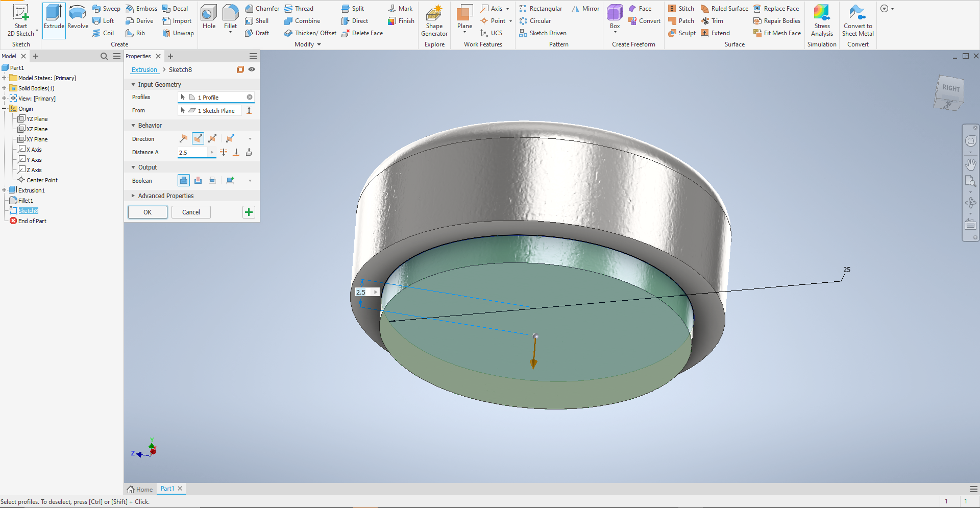Screen dimensions: 980x508
Task: Toggle Default direction in Behavior
Action: 183,139
